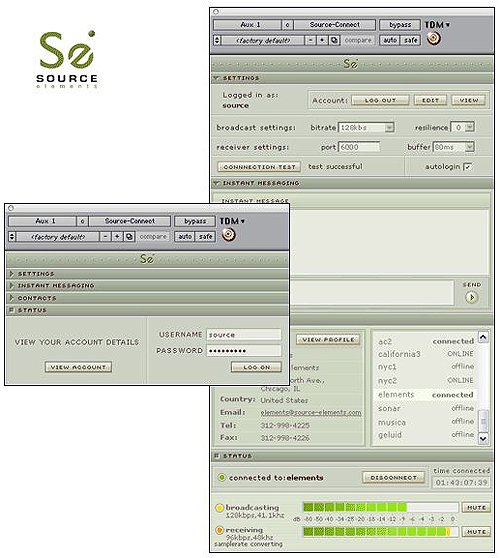Toggle safe in the front window
Screen dimensions: 500x558
coord(205,236)
